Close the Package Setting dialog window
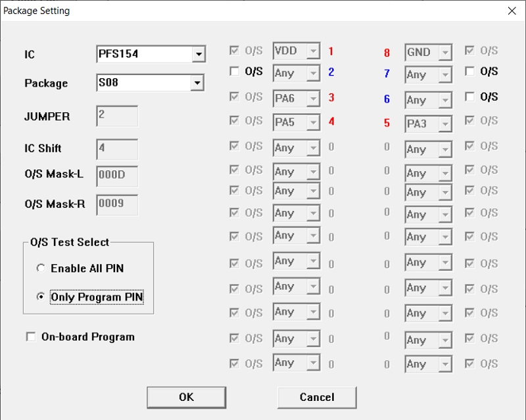This screenshot has width=526, height=420. point(512,11)
